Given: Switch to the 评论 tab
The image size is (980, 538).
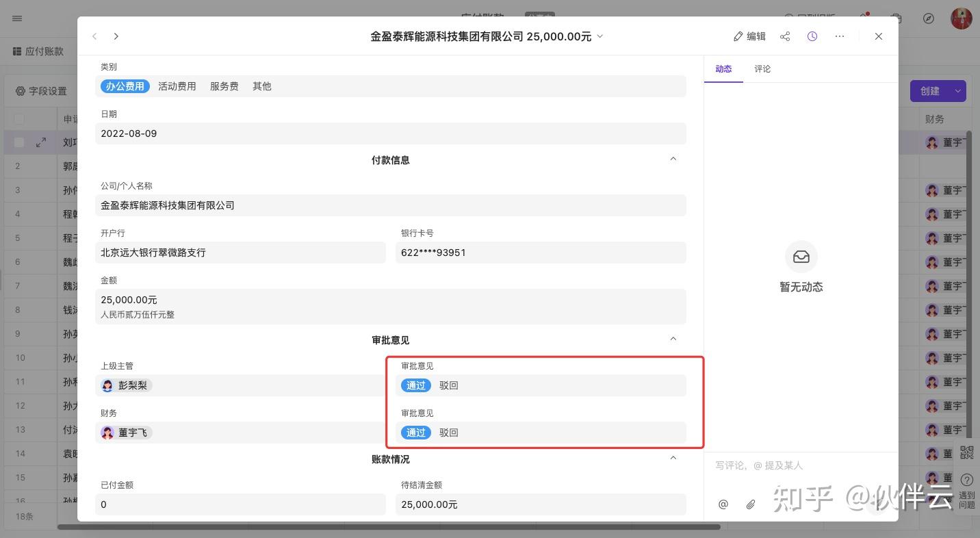Looking at the screenshot, I should point(762,69).
